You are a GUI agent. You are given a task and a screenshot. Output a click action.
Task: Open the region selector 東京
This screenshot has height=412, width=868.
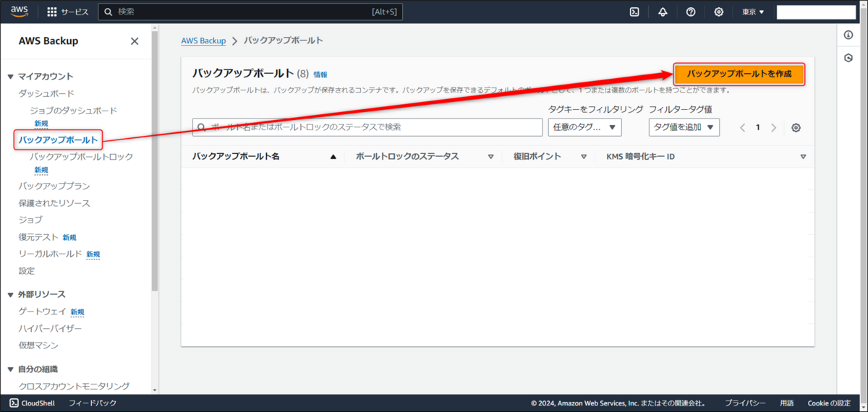pos(753,12)
